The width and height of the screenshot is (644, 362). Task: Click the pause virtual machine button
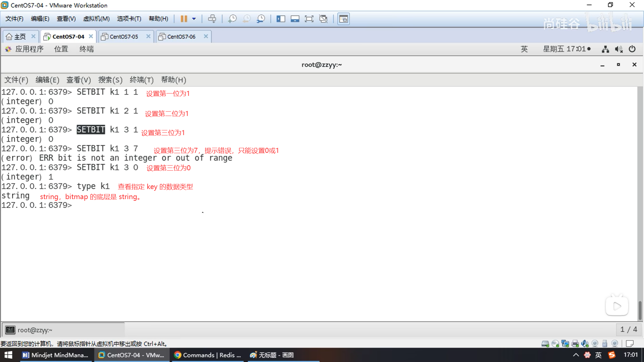pyautogui.click(x=183, y=19)
